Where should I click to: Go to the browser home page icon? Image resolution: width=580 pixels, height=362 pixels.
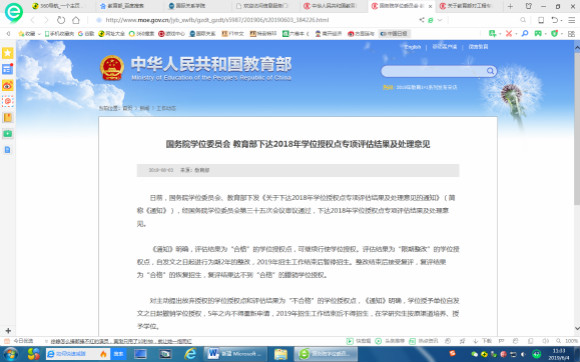click(76, 20)
